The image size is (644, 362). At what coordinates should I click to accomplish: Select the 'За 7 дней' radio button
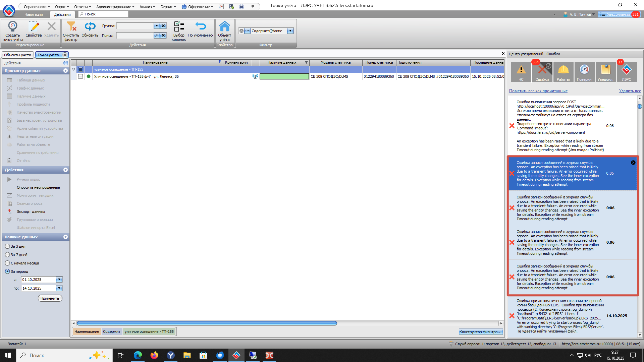point(7,255)
